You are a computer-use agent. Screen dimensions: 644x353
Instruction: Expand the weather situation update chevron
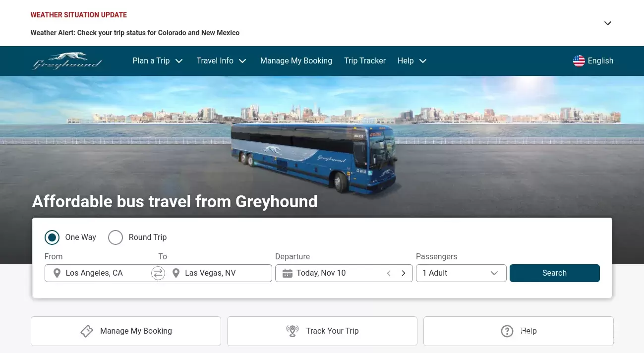click(607, 23)
